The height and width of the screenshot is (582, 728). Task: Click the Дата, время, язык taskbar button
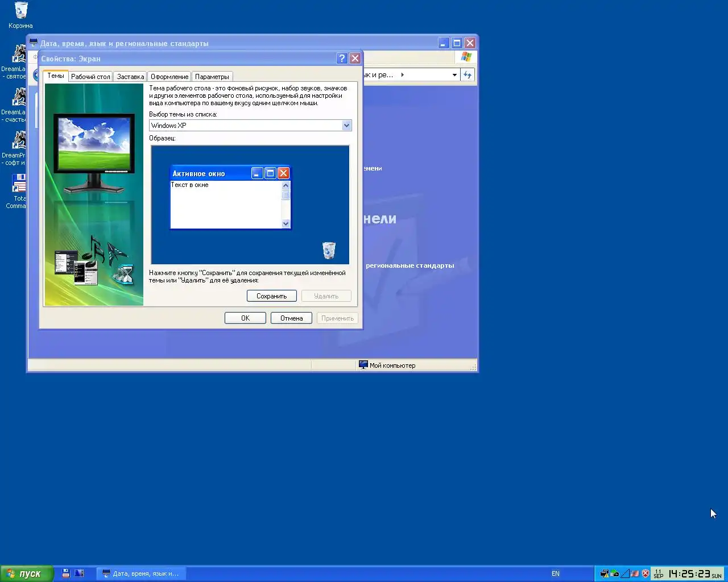(x=142, y=573)
